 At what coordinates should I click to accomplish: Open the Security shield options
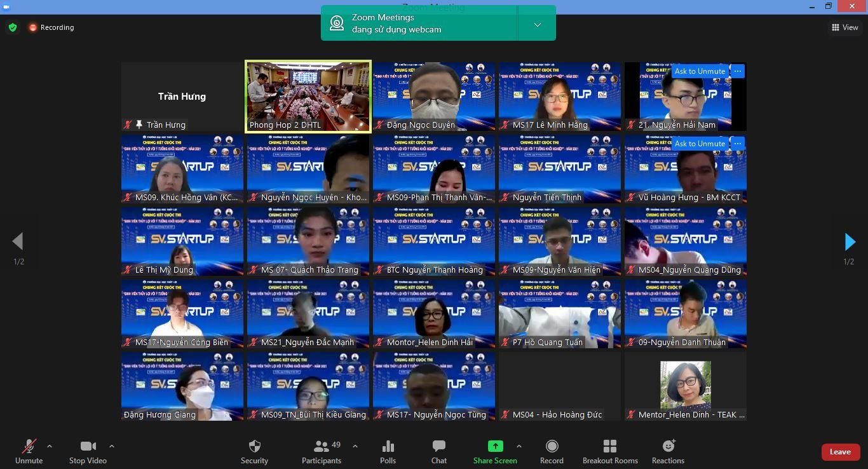click(254, 452)
